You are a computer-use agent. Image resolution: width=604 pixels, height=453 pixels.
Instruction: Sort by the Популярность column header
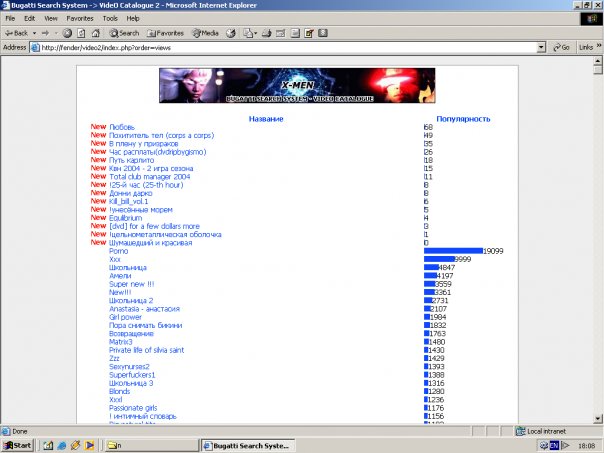[463, 119]
